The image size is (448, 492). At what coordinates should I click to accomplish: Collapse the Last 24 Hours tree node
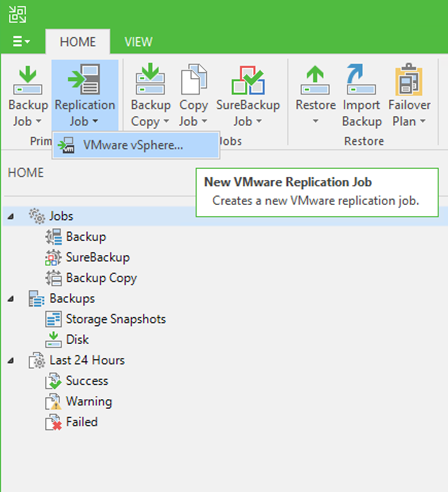point(11,361)
